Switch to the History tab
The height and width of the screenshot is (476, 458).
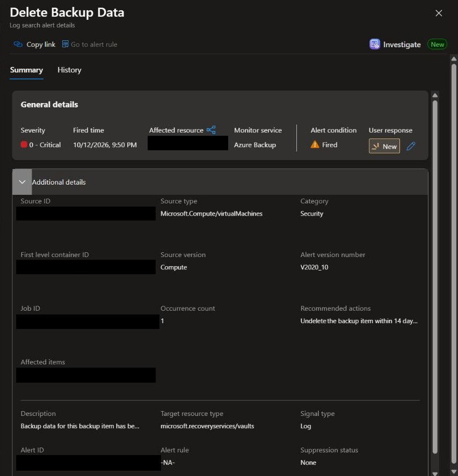coord(69,70)
